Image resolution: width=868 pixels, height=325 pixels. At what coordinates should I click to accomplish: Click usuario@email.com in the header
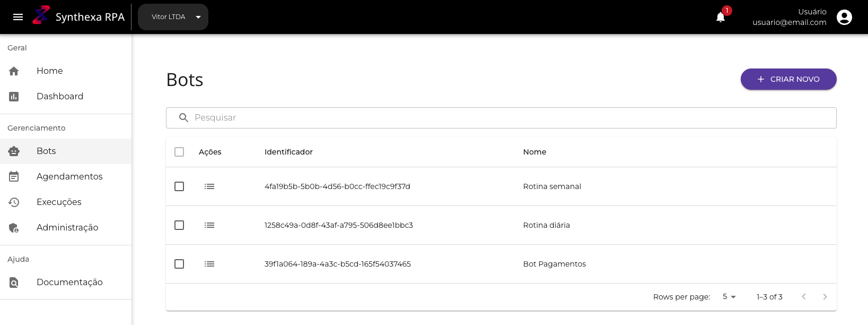790,22
